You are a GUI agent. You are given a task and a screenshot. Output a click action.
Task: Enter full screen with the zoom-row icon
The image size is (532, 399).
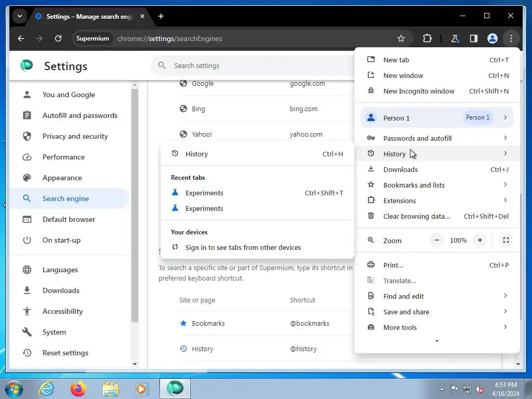coord(506,240)
